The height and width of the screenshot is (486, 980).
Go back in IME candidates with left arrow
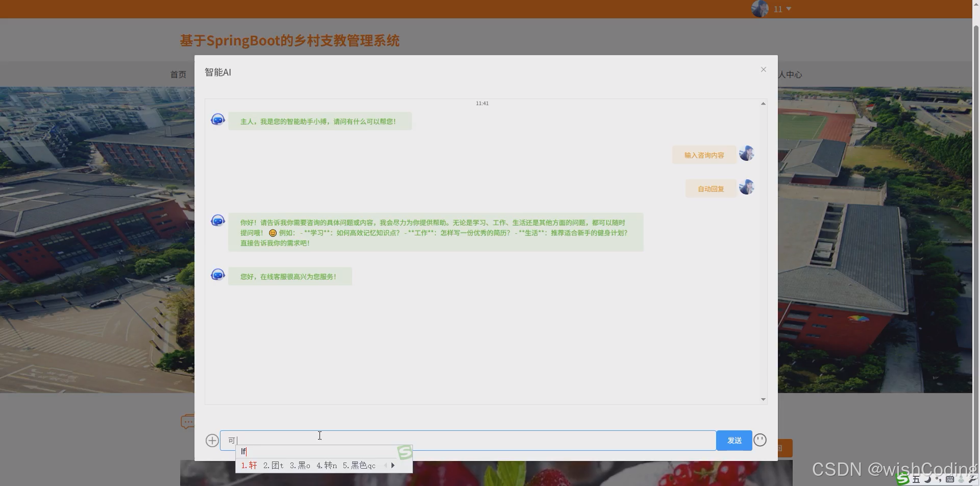pos(386,465)
